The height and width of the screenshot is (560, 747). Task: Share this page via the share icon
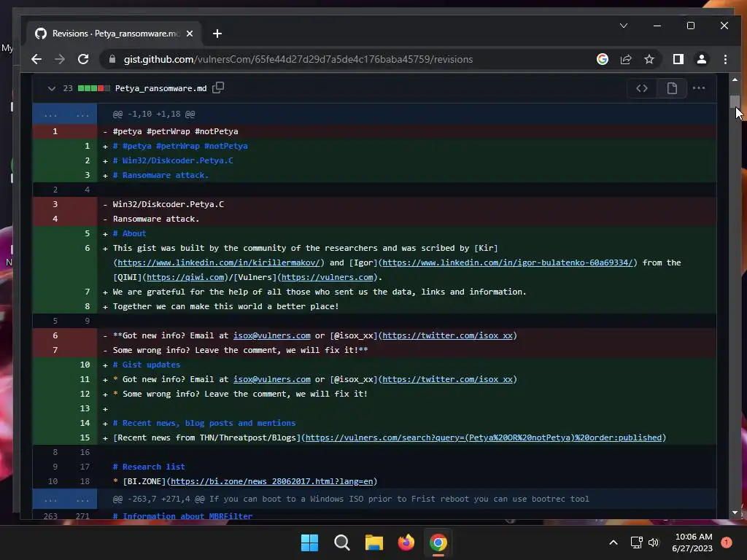coord(625,59)
